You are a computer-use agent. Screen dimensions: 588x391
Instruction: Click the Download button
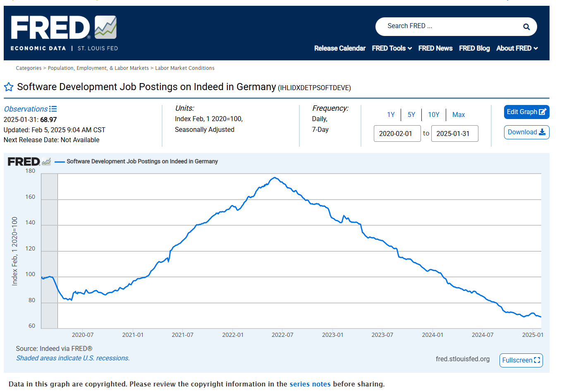tap(527, 132)
